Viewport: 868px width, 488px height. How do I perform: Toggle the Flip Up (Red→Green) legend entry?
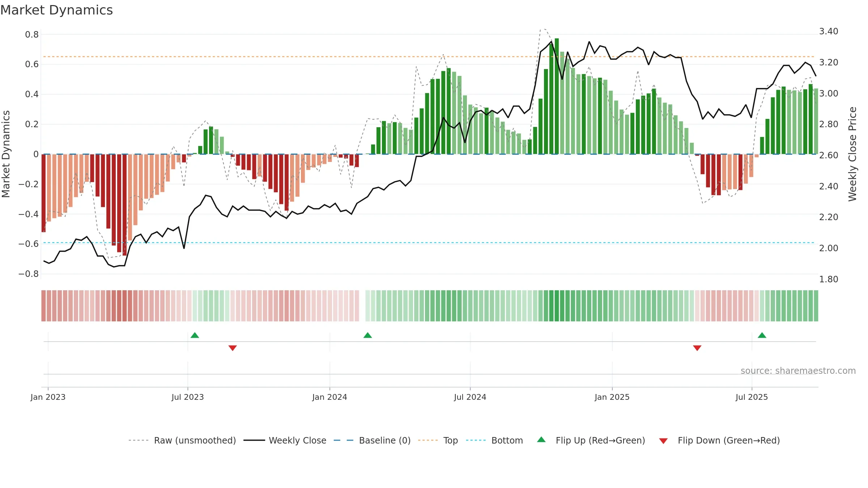pos(591,440)
